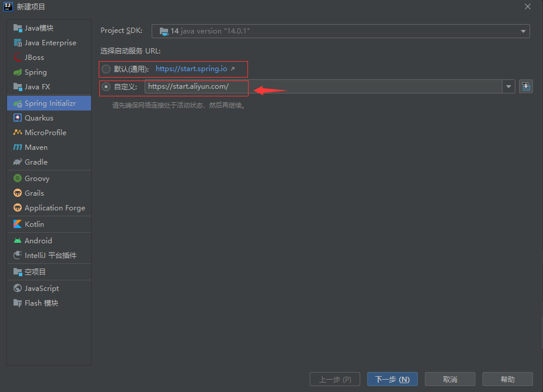Viewport: 543px width, 392px height.
Task: Open the Project SDK dropdown
Action: pos(522,32)
